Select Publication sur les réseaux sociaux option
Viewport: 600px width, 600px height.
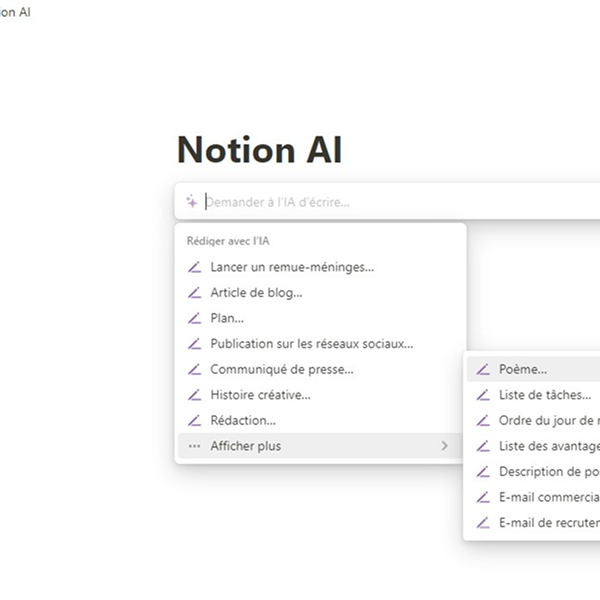point(311,344)
